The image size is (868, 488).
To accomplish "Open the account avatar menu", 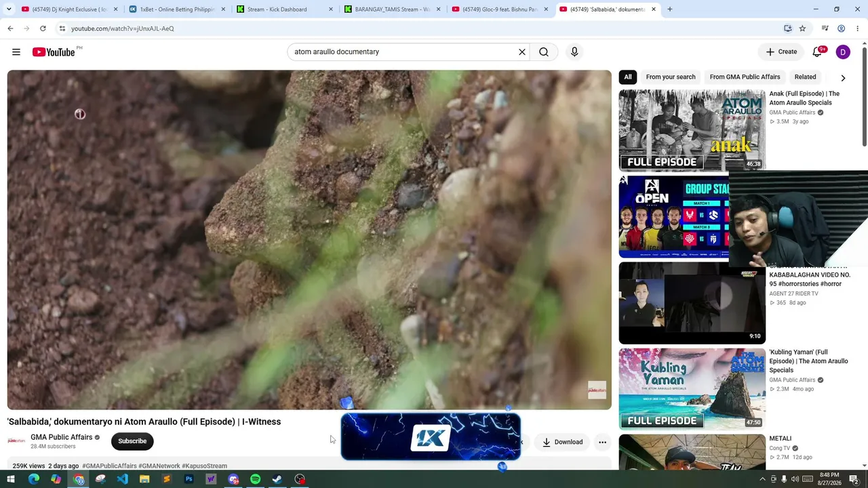I will (843, 52).
